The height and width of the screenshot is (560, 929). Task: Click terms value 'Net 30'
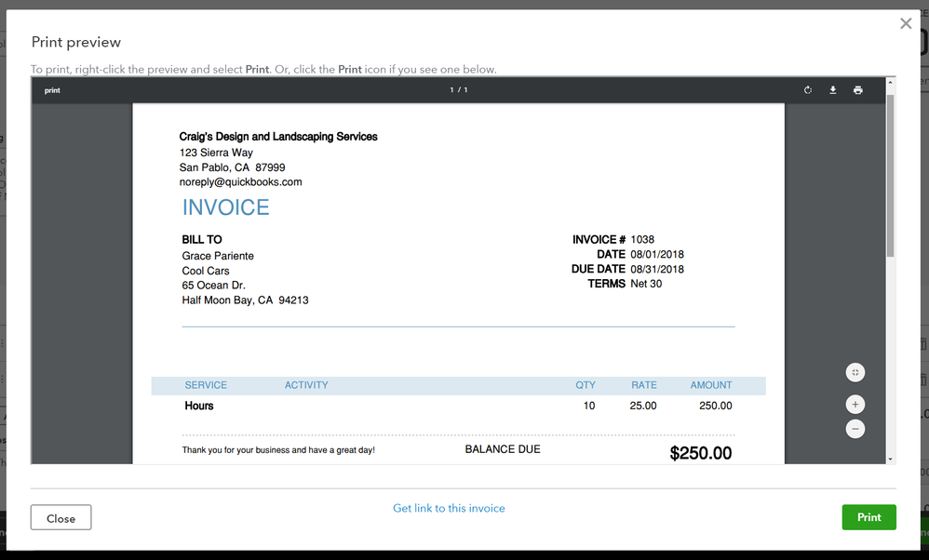[x=646, y=284]
